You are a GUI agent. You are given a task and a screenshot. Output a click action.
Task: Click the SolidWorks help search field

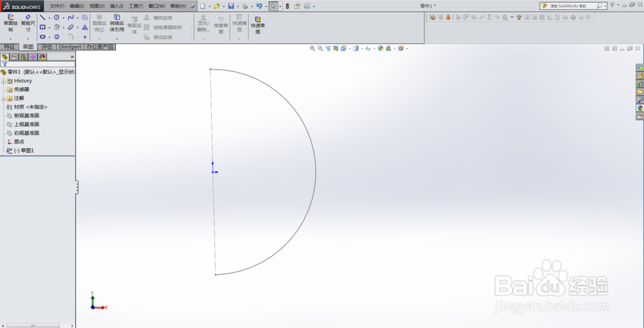pyautogui.click(x=572, y=6)
